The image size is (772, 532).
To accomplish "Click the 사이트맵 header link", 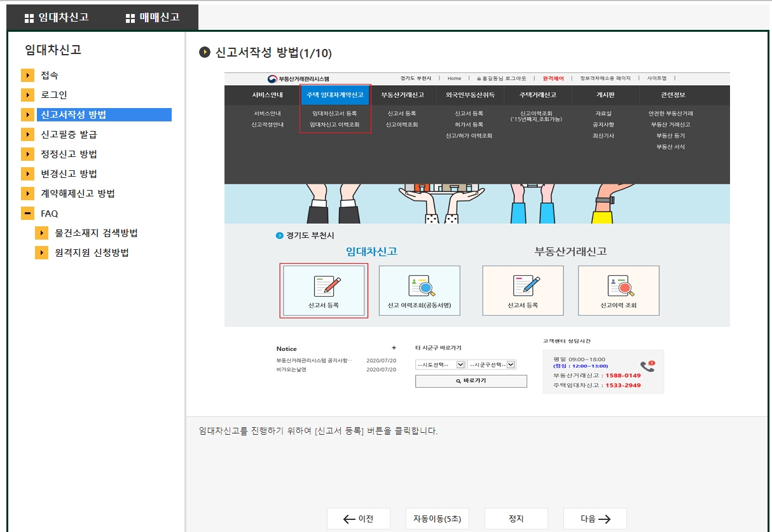I will tap(657, 78).
